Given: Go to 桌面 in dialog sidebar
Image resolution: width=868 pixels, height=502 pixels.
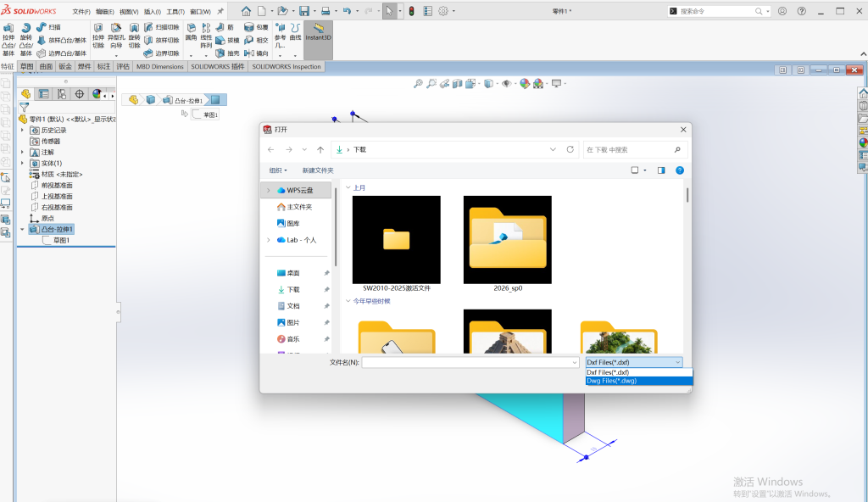Looking at the screenshot, I should point(293,273).
